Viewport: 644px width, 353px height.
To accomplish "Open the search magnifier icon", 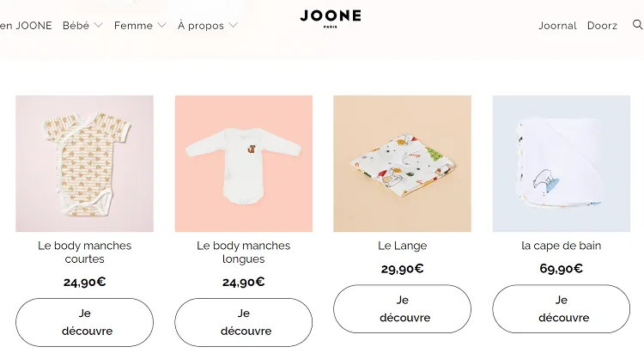I will tap(638, 25).
